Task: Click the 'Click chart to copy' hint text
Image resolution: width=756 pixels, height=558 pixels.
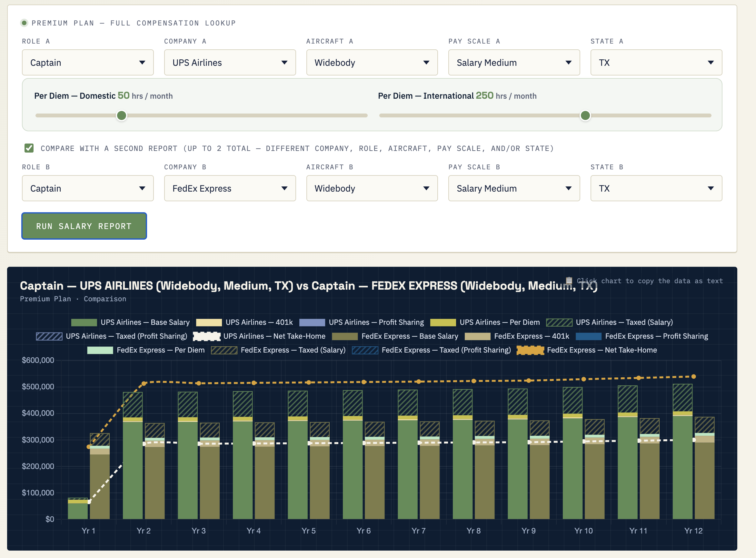Action: click(650, 281)
